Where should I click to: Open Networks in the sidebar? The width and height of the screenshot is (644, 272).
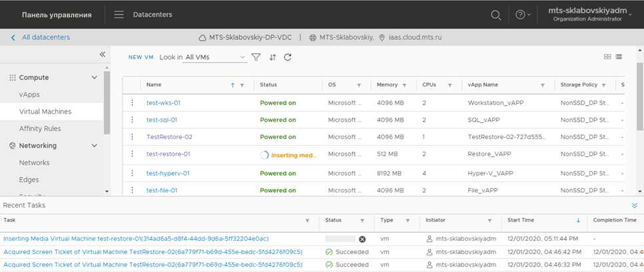coord(34,162)
